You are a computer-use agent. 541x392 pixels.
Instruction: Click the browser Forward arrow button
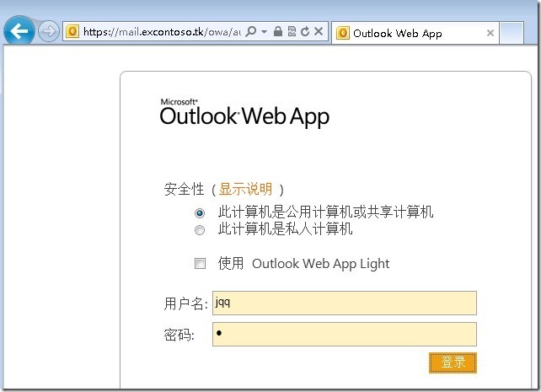point(48,32)
